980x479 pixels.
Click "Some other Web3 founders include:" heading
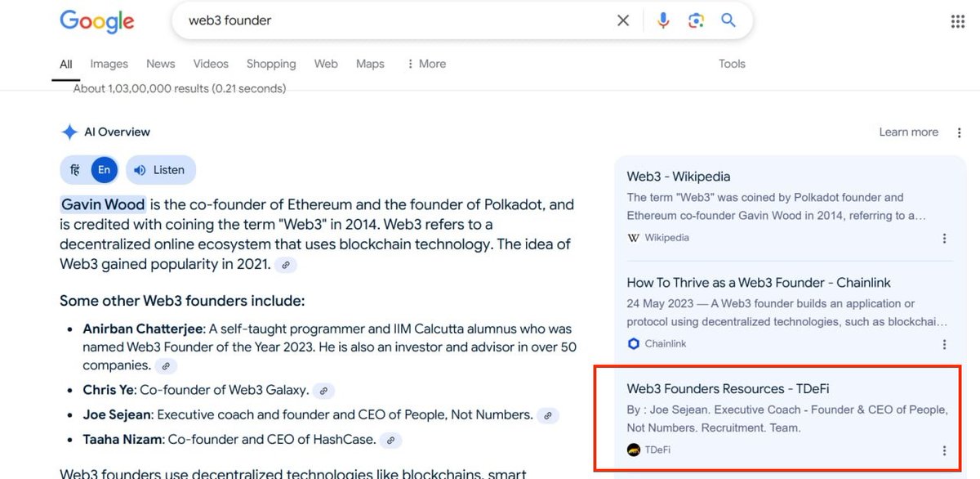182,301
